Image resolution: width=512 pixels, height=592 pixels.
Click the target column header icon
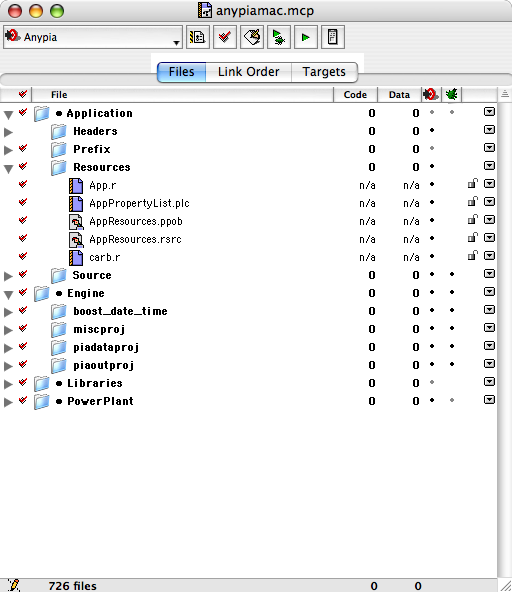pos(431,94)
